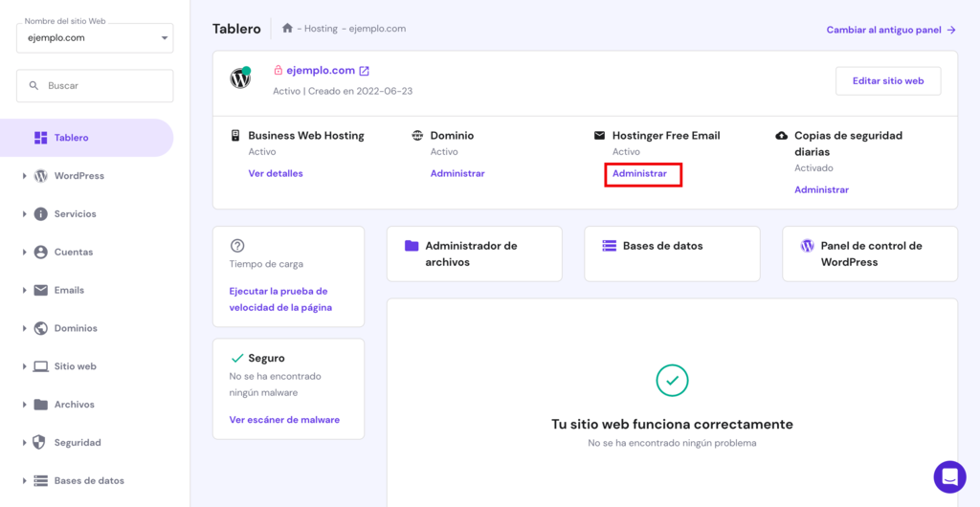This screenshot has width=980, height=507.
Task: Click the Sitio web laptop icon
Action: pos(40,366)
